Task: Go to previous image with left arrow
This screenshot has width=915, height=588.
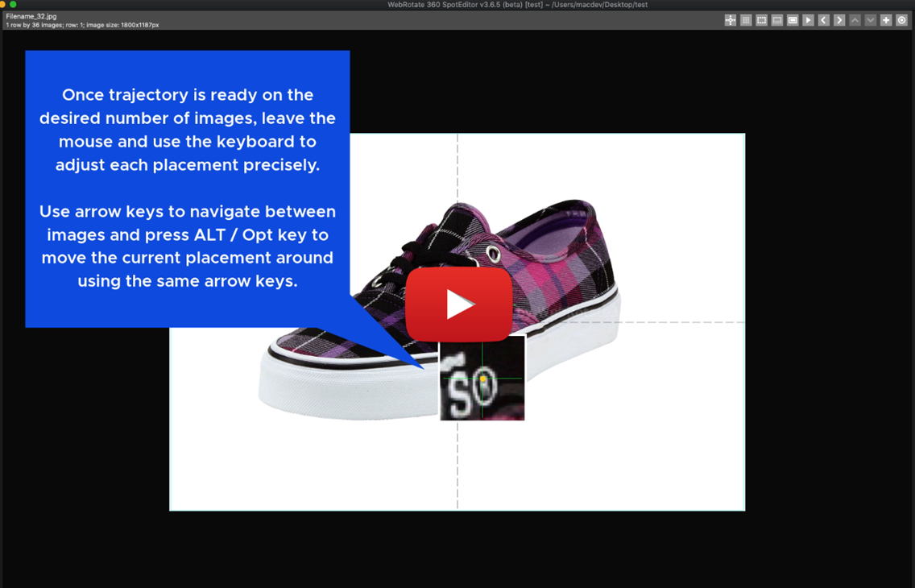Action: pos(824,20)
